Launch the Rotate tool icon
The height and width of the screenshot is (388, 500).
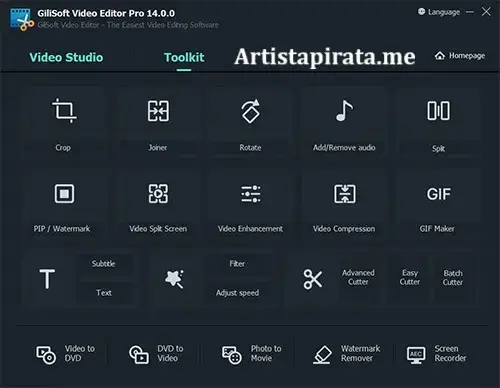click(251, 111)
